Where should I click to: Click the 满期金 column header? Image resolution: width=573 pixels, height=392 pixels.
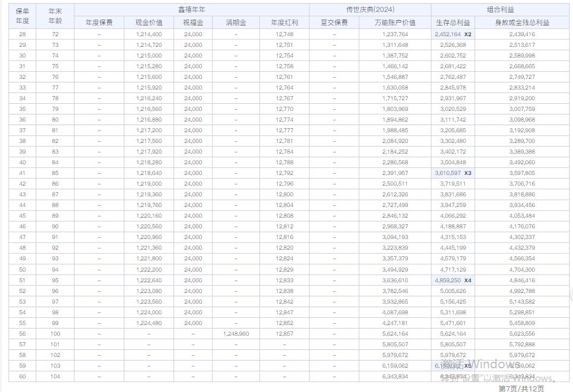(x=236, y=23)
